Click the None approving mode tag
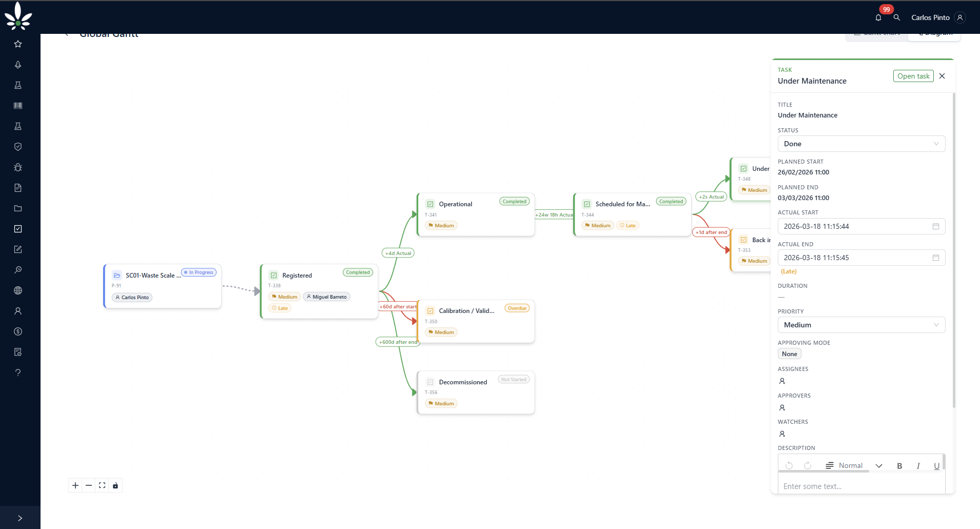980x529 pixels. click(789, 354)
